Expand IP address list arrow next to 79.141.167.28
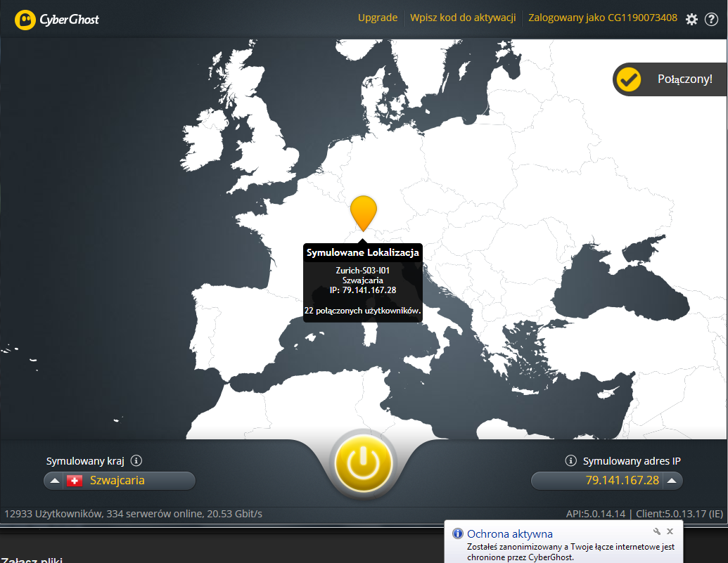728x563 pixels. click(672, 480)
